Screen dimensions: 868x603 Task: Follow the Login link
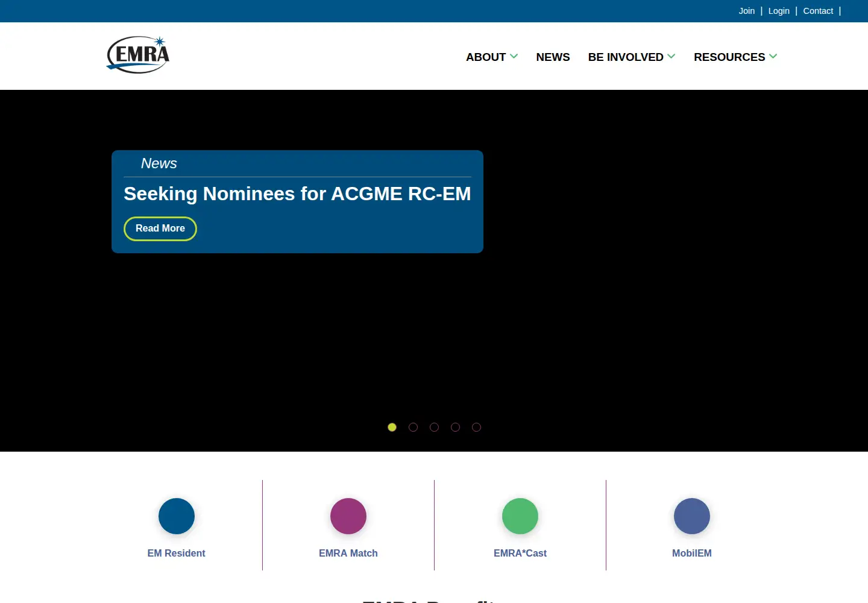coord(779,11)
